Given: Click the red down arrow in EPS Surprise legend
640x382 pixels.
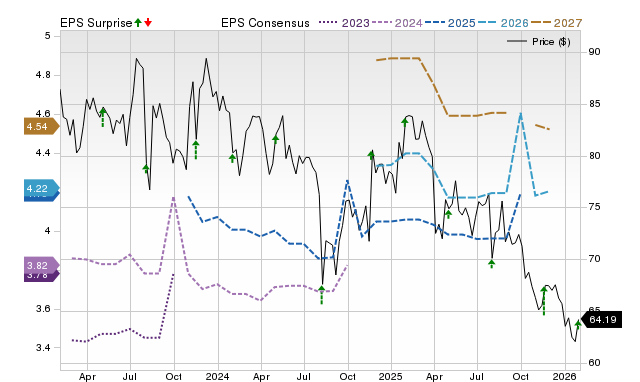Looking at the screenshot, I should (148, 22).
